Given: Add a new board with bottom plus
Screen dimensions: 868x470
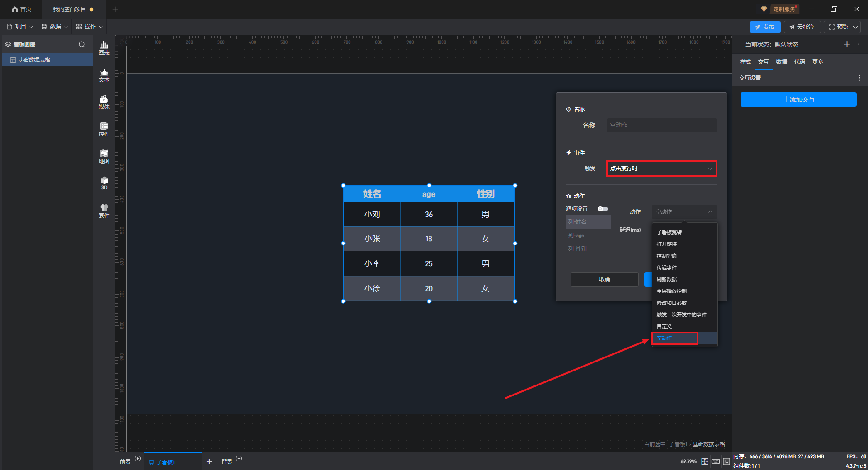Looking at the screenshot, I should click(x=209, y=461).
